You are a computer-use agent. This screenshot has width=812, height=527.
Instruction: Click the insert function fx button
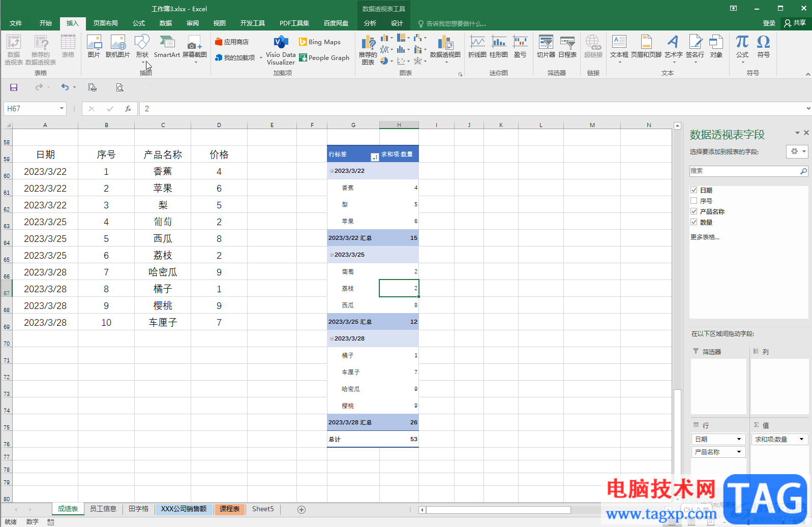(x=128, y=109)
